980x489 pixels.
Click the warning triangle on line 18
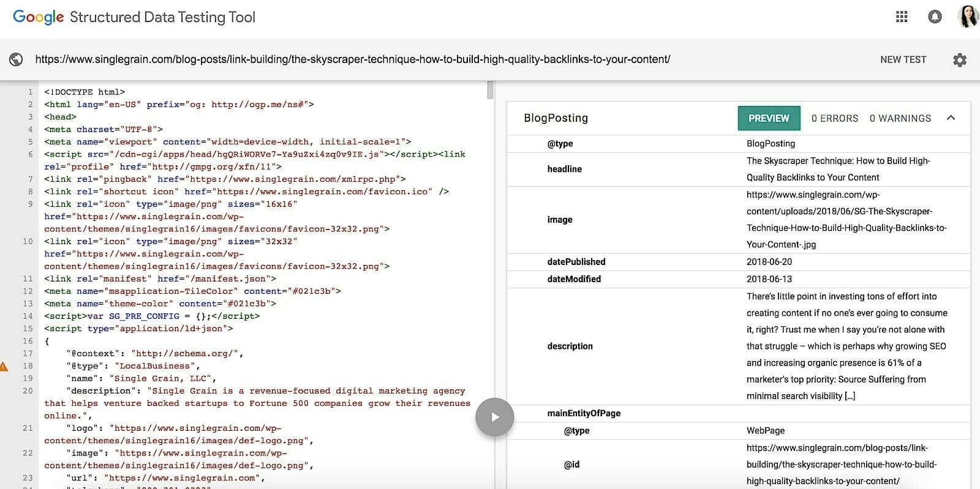[4, 367]
